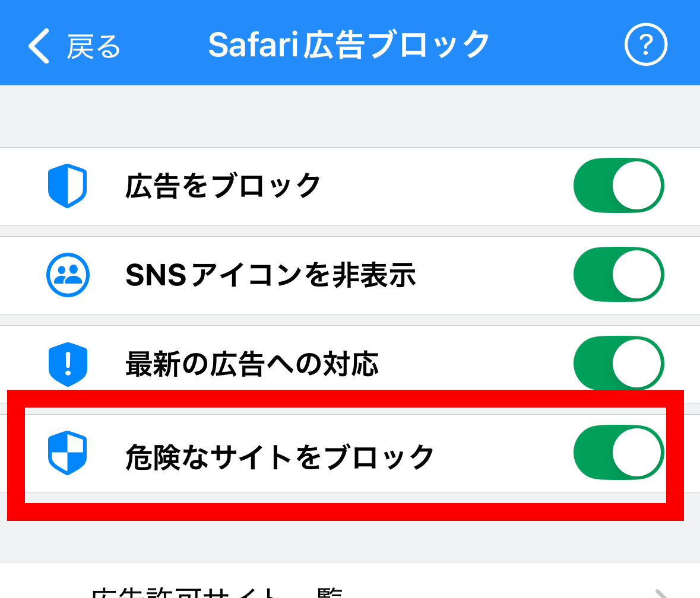The height and width of the screenshot is (598, 700).
Task: Click the Safari広告ブロック title
Action: [x=349, y=45]
